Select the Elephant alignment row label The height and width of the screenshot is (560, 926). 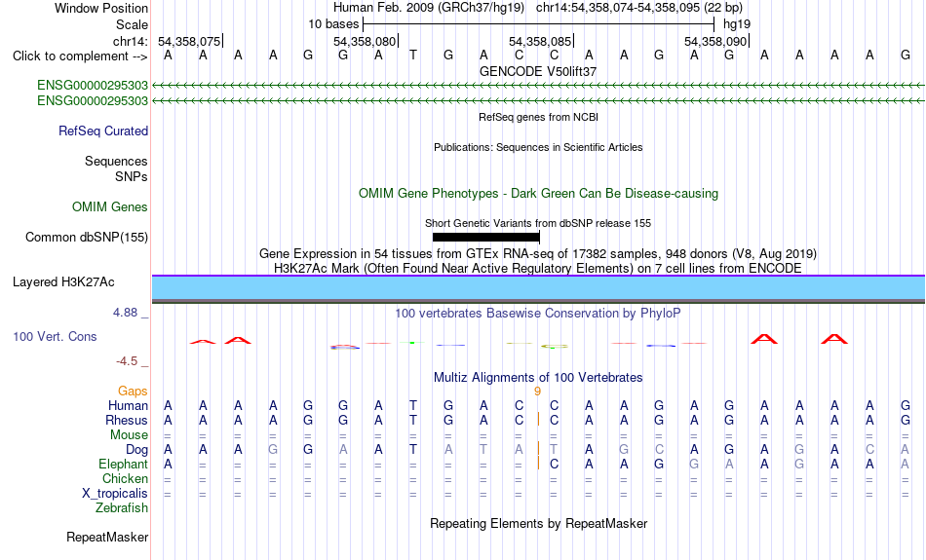[x=124, y=465]
